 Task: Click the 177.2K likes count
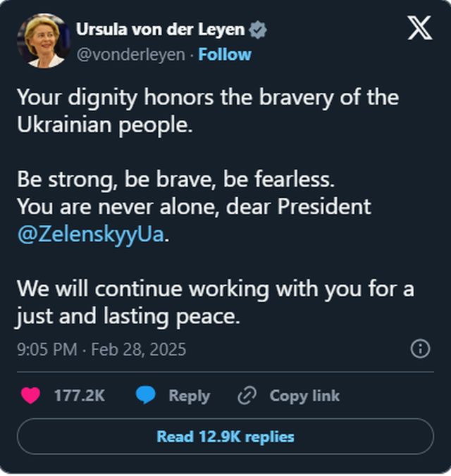[x=79, y=396]
